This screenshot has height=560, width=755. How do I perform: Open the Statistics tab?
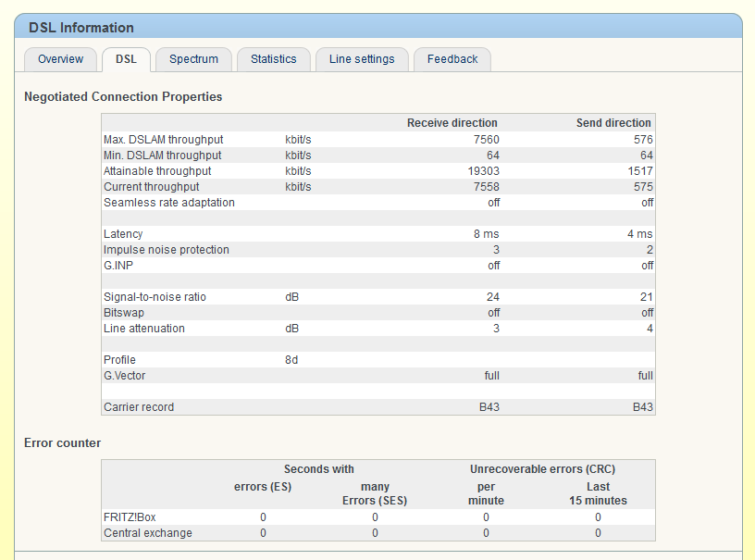tap(273, 59)
